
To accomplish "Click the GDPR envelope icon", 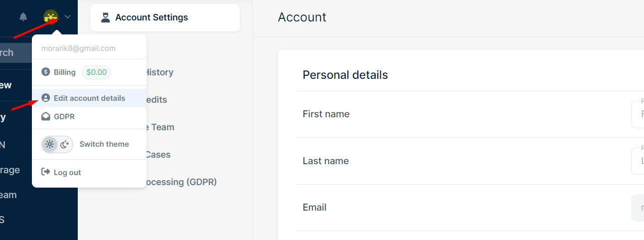I will pos(46,116).
